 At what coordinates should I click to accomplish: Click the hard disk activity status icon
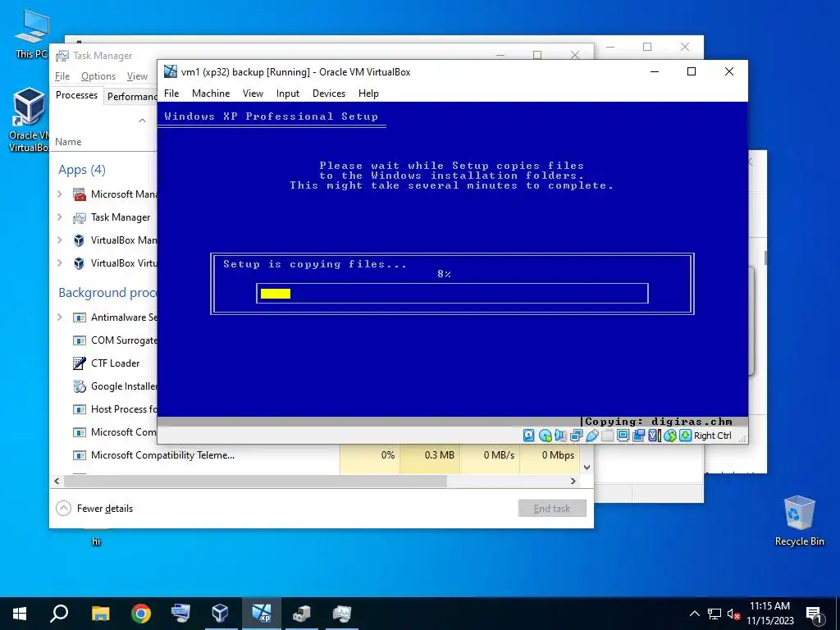coord(529,436)
